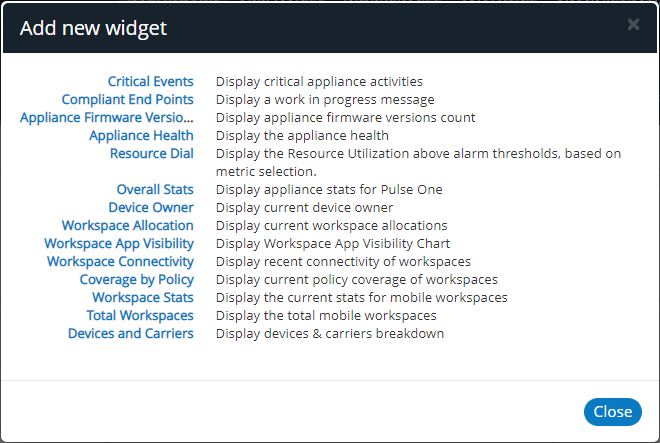Choose the Coverage by Policy widget
Screen dimensions: 660x443
pos(137,279)
